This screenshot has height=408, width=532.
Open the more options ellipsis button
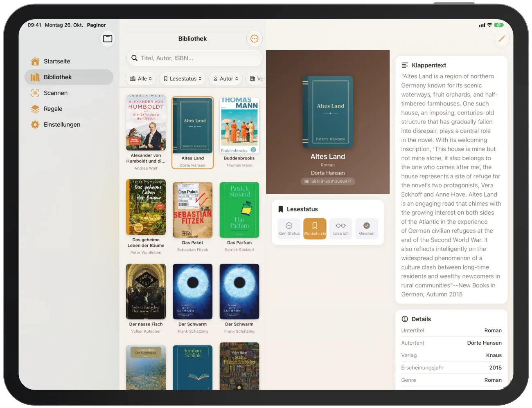[x=254, y=39]
